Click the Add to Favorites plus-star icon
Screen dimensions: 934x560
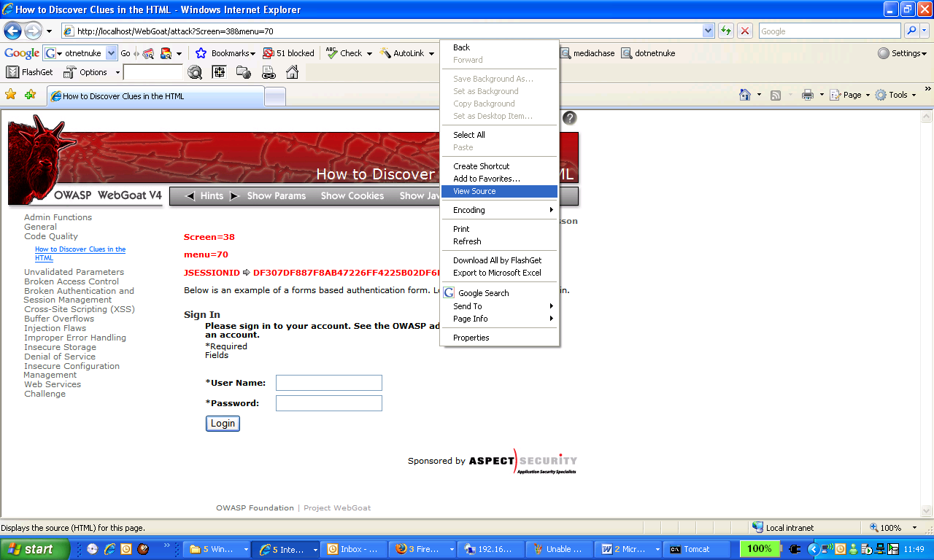[30, 95]
